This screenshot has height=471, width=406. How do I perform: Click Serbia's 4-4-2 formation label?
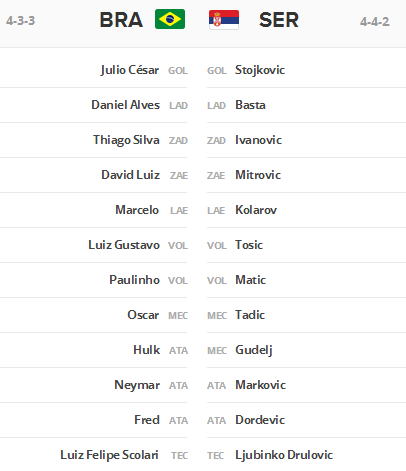375,22
